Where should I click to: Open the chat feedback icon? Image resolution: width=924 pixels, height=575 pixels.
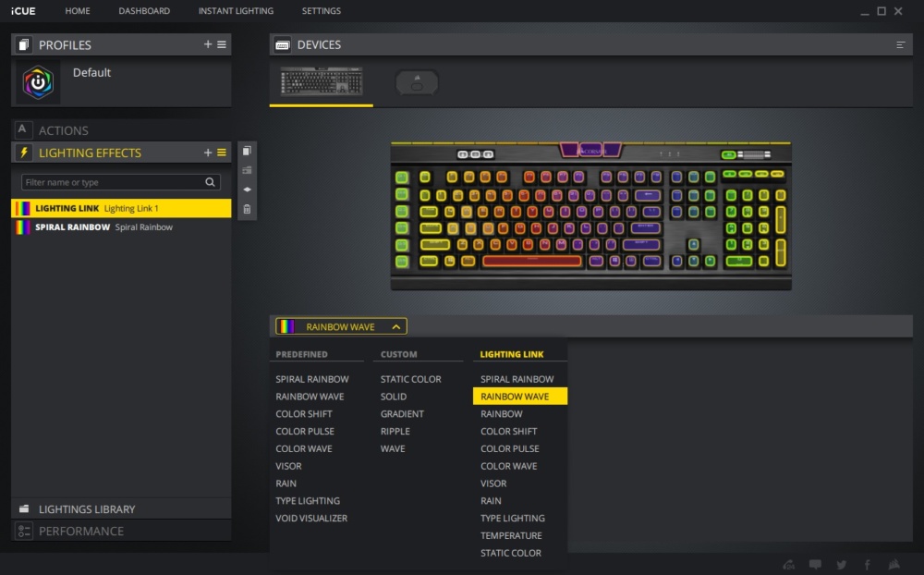point(815,565)
